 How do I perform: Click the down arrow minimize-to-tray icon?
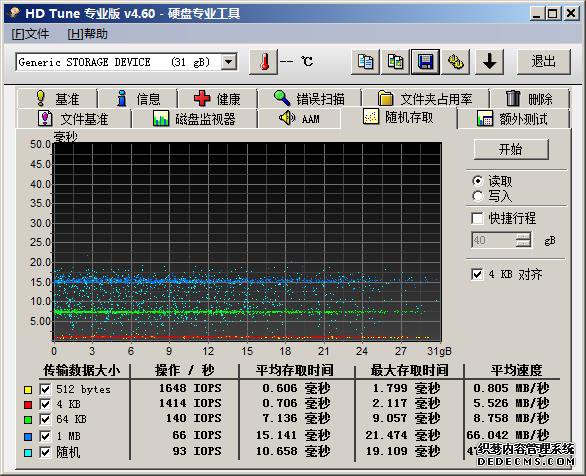coord(489,62)
